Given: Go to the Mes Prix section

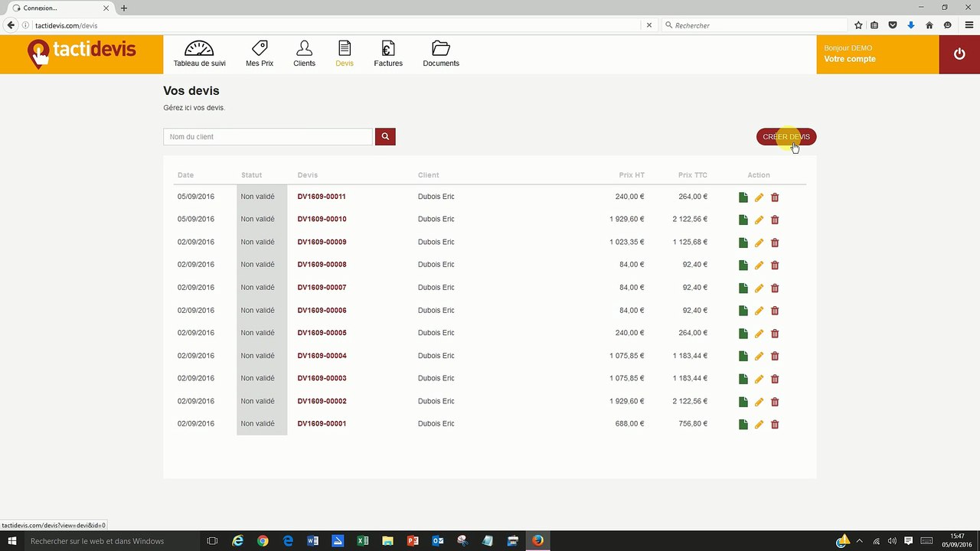Looking at the screenshot, I should pyautogui.click(x=260, y=54).
